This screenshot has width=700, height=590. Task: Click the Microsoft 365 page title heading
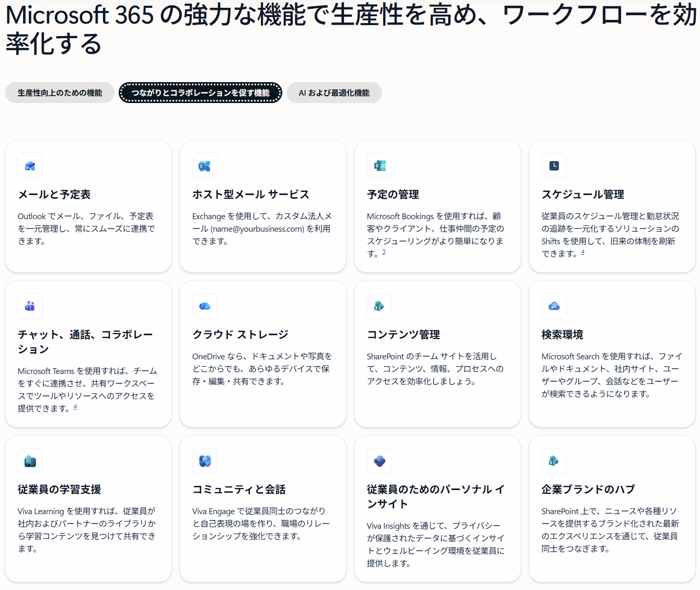click(350, 29)
